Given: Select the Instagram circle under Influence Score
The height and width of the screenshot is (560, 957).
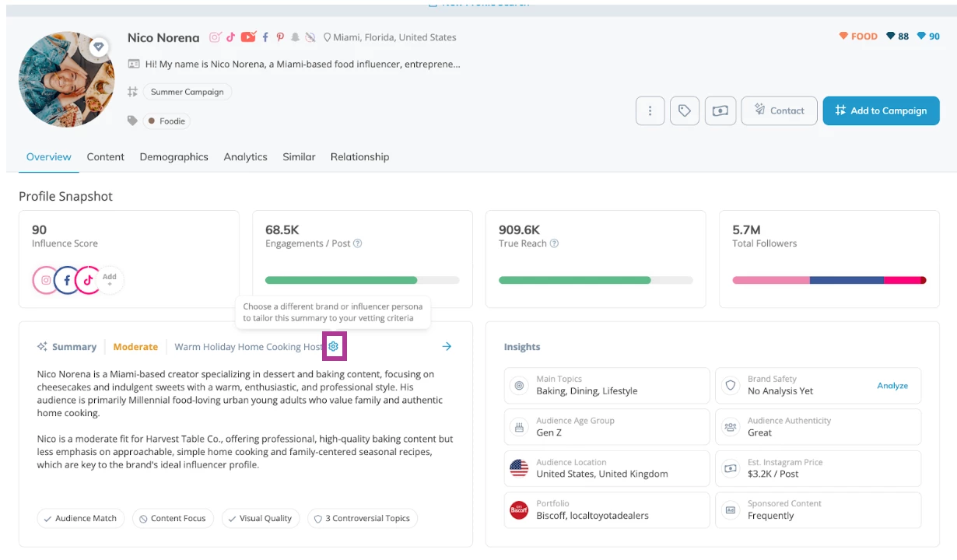Looking at the screenshot, I should pos(46,280).
